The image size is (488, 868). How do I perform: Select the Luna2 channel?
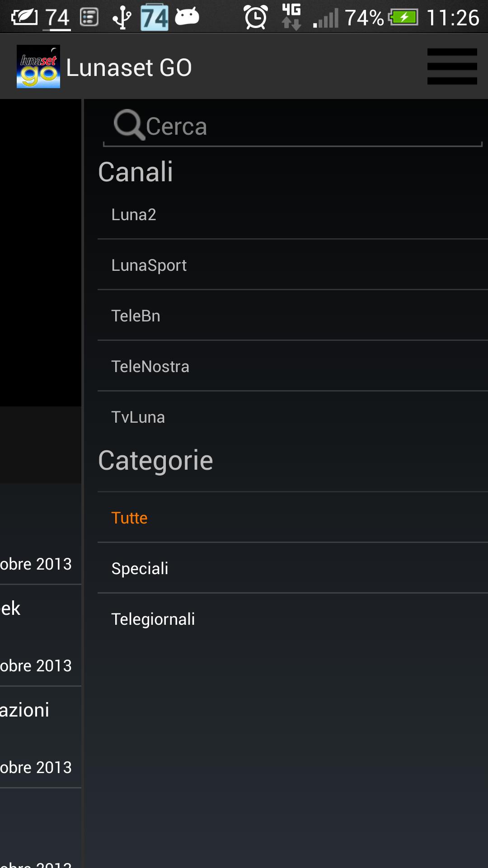pos(134,215)
